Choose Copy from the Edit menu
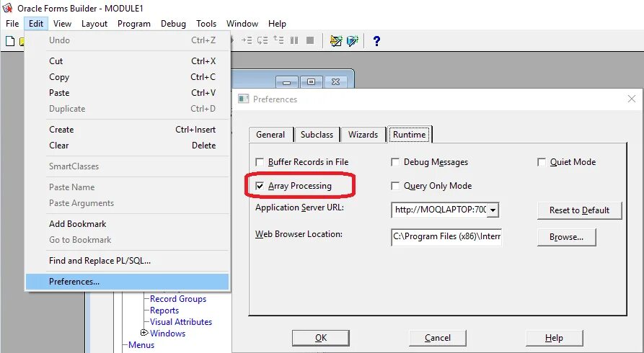 click(128, 77)
